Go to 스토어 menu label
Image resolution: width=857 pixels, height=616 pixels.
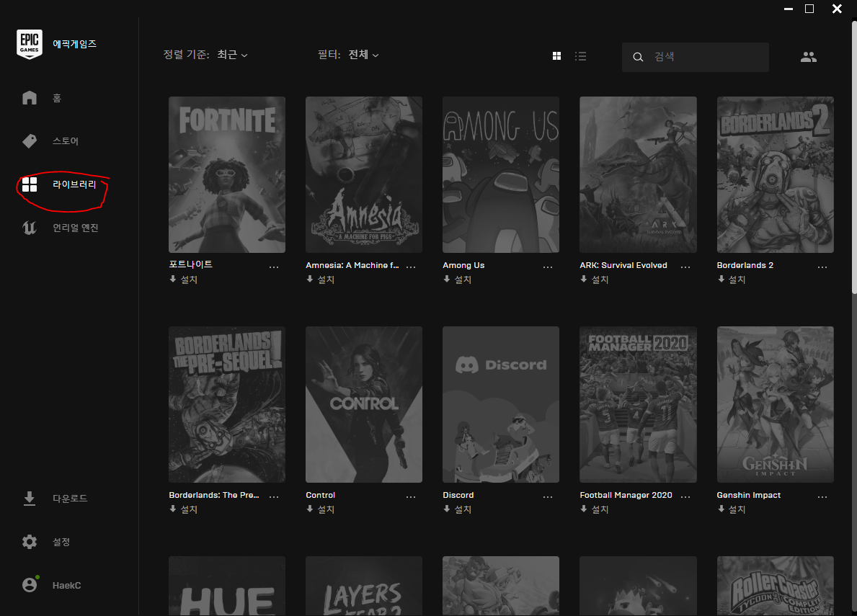[66, 141]
